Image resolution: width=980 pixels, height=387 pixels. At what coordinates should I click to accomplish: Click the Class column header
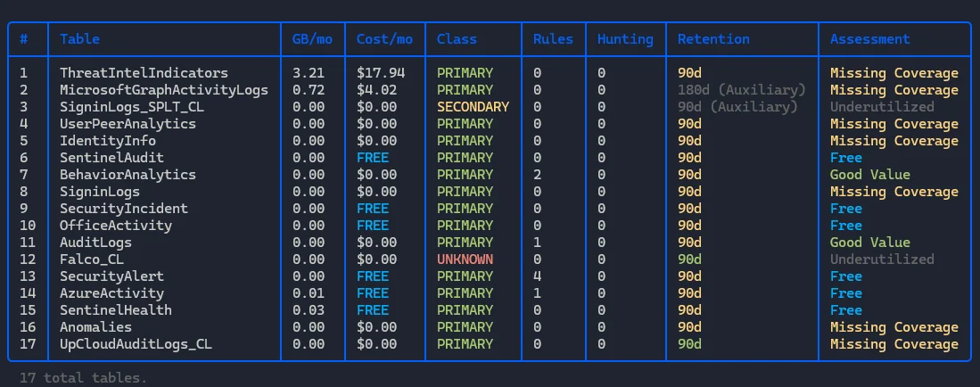(x=457, y=39)
